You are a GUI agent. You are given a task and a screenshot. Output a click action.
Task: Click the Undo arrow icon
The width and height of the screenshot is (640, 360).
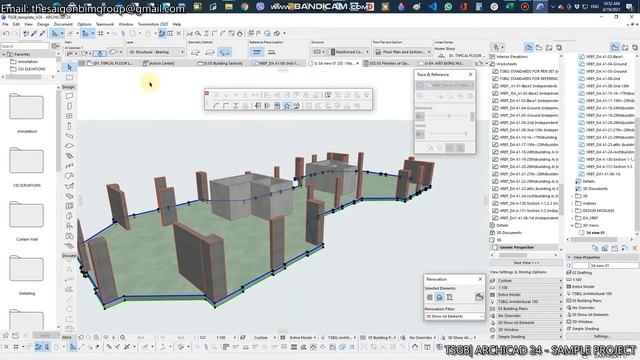(x=6, y=33)
